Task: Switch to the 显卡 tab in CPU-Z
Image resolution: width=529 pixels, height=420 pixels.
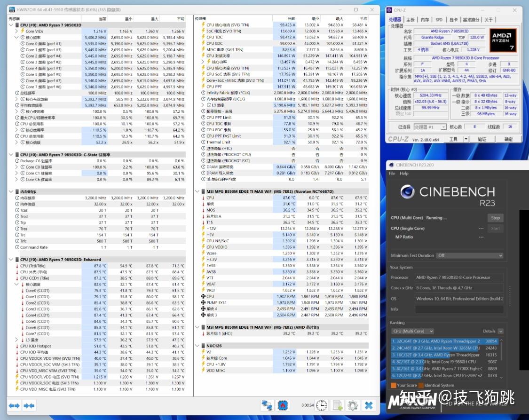Action: coord(453,20)
